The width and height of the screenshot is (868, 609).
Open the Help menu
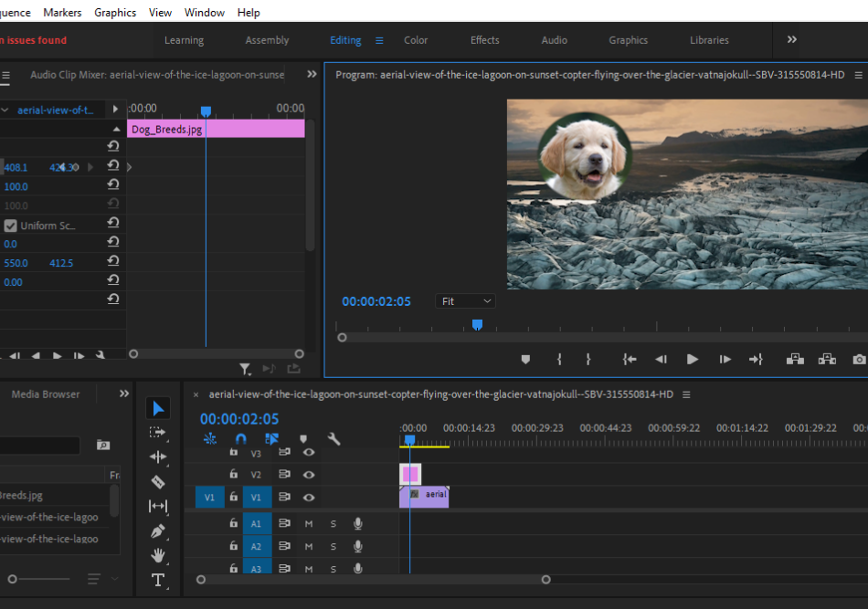click(249, 12)
